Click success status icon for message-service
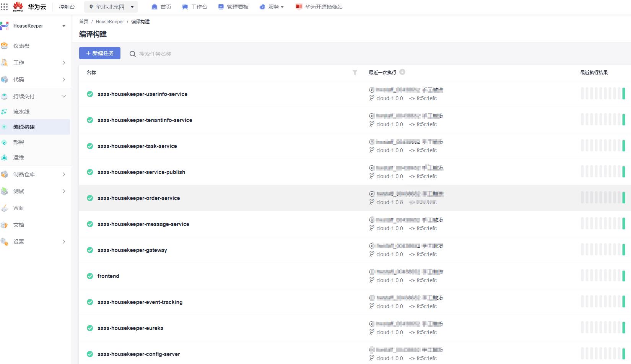The width and height of the screenshot is (631, 364). (x=90, y=224)
